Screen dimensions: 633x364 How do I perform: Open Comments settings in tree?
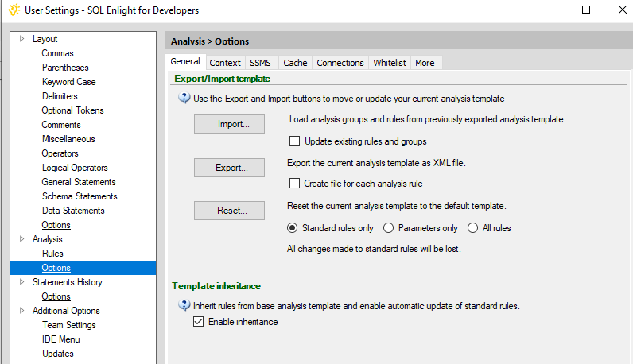tap(61, 125)
